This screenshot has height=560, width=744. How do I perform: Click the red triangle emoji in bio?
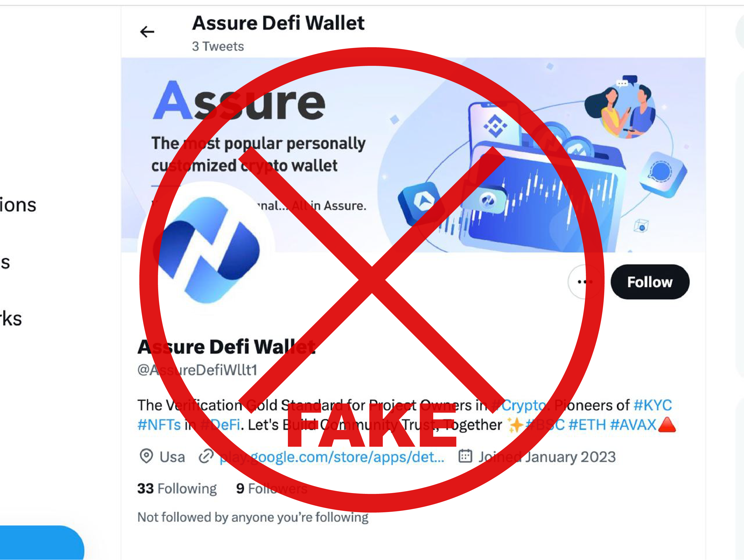(667, 424)
